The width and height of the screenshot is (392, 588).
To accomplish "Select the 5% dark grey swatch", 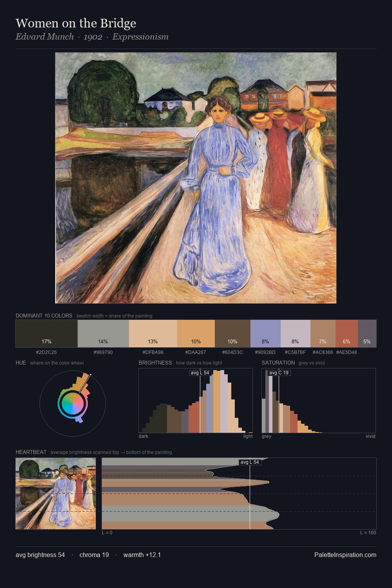I will coord(367,334).
